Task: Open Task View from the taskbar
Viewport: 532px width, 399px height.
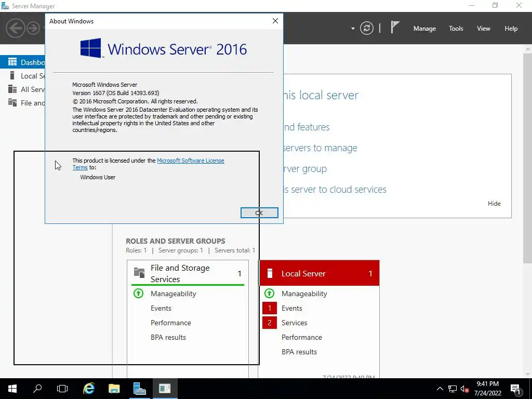Action: [62, 389]
